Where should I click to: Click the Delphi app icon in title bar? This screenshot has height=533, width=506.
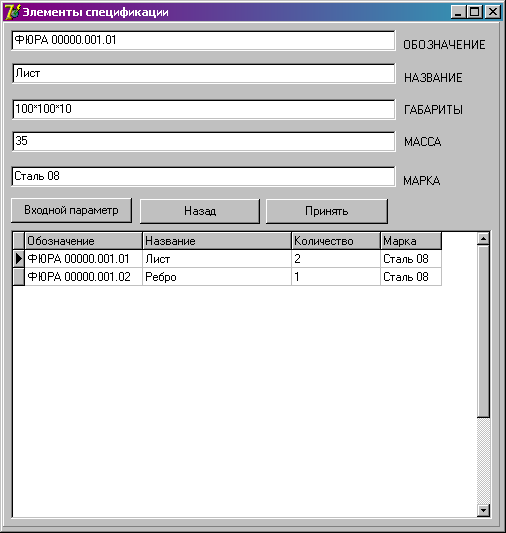coord(12,12)
